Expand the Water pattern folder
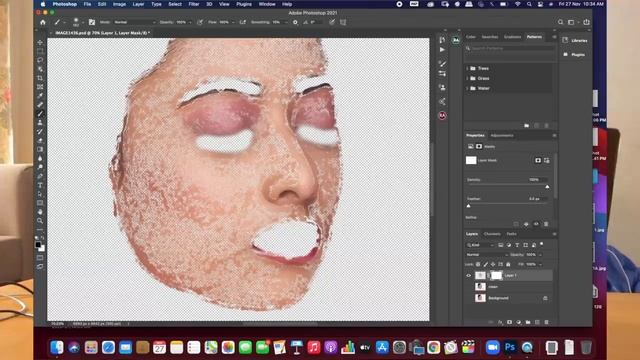The height and width of the screenshot is (360, 640). click(x=467, y=88)
